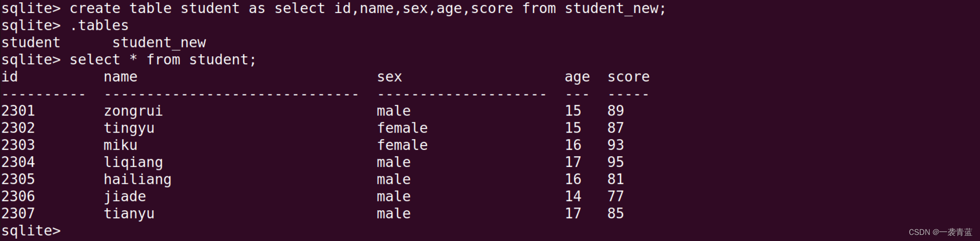Click the score value 93

click(x=615, y=145)
